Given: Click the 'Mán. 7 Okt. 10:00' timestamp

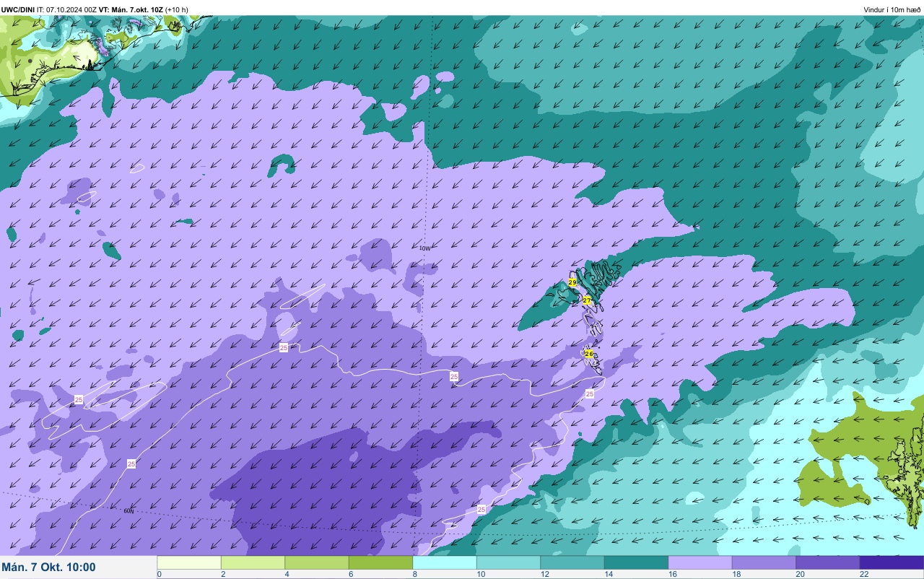Looking at the screenshot, I should click(48, 567).
